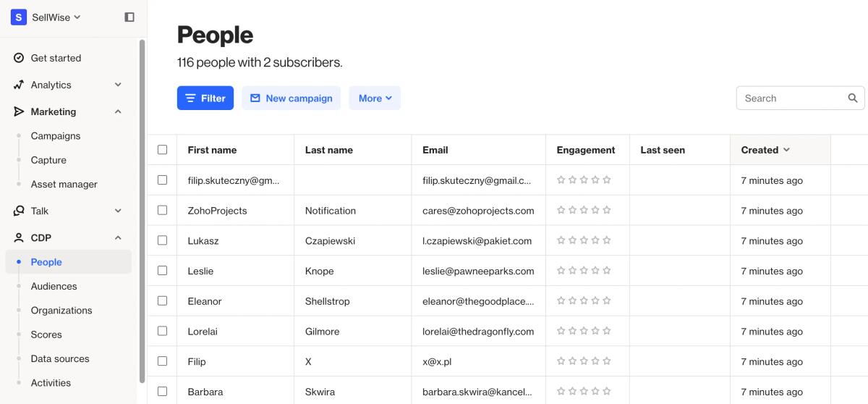Screen dimensions: 868x404
Task: Focus the Search input field
Action: (x=800, y=98)
